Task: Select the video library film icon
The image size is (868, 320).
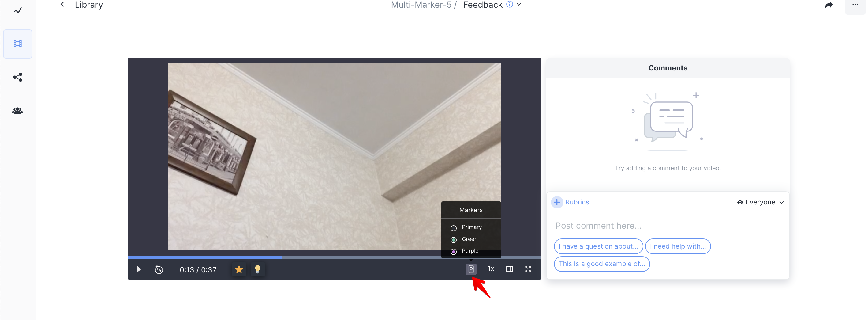Action: (x=17, y=44)
